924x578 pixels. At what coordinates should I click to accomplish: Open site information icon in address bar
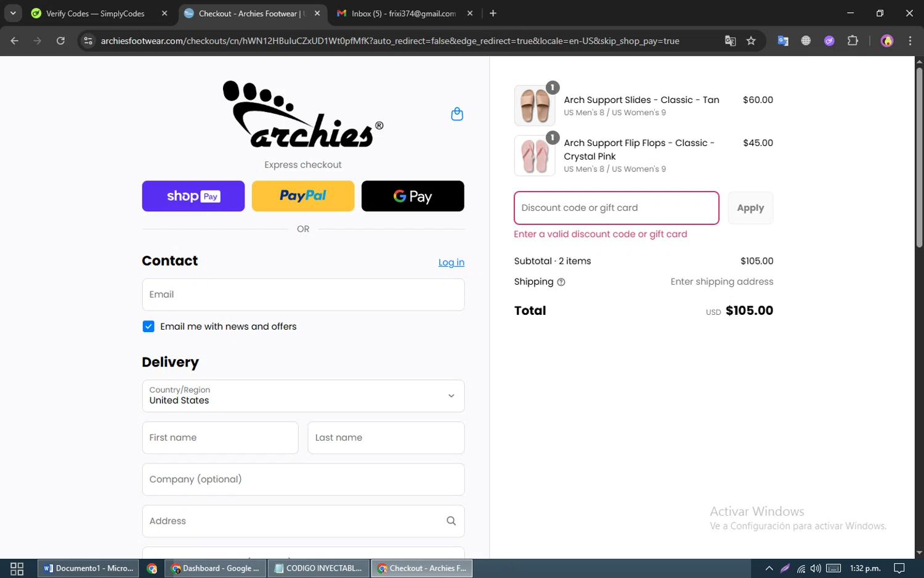point(88,41)
